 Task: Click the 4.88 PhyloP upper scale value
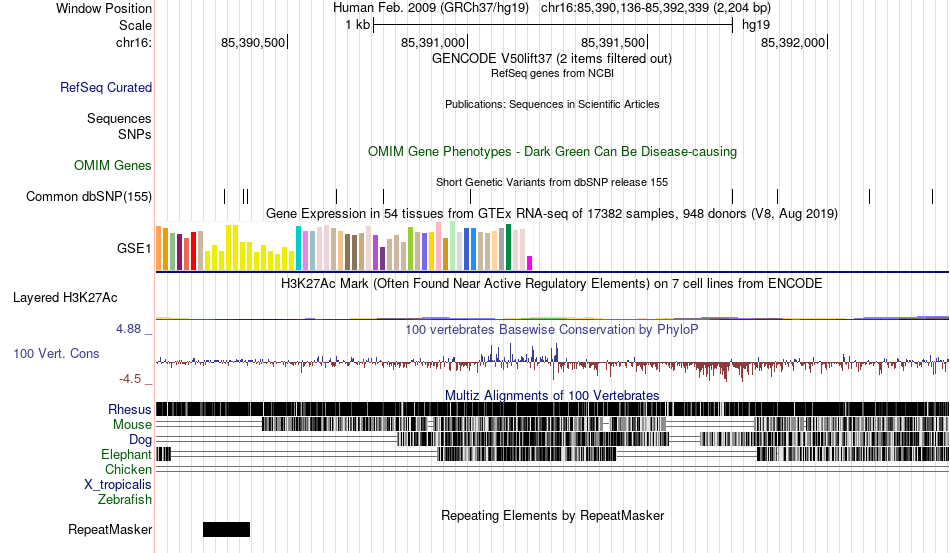click(x=128, y=329)
